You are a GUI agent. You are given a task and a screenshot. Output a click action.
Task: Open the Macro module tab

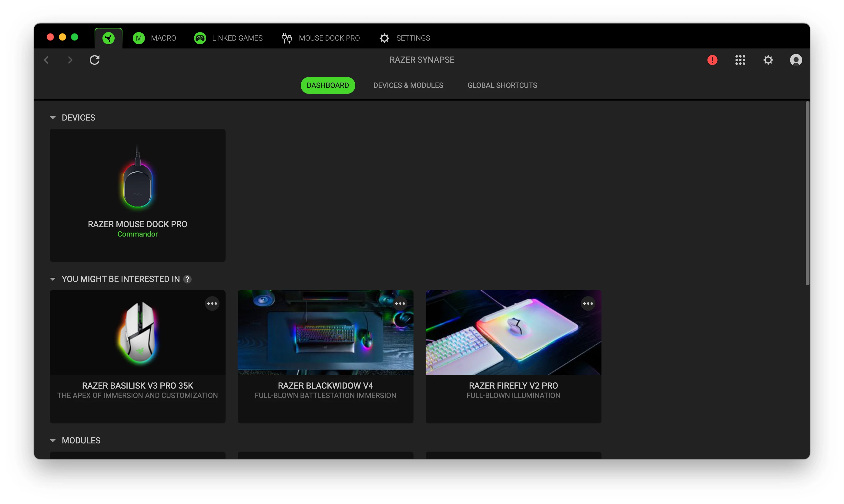tap(154, 38)
